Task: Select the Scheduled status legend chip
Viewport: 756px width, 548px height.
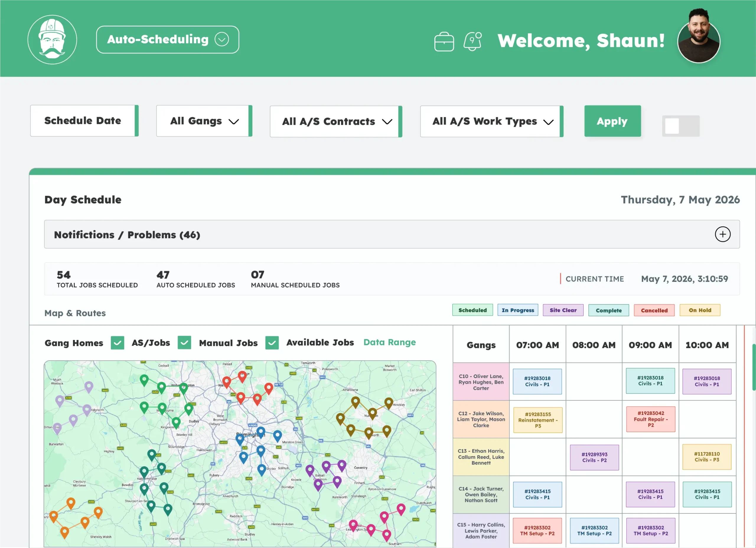Action: pyautogui.click(x=472, y=310)
